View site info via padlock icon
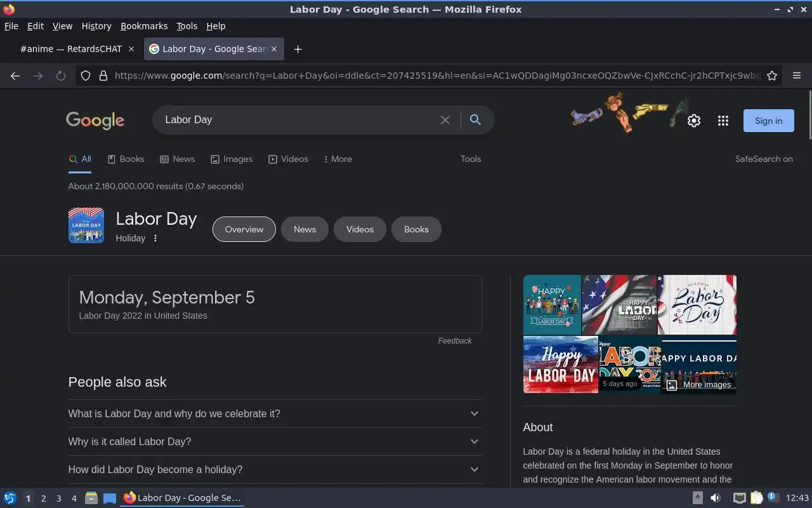This screenshot has height=508, width=812. (x=103, y=76)
